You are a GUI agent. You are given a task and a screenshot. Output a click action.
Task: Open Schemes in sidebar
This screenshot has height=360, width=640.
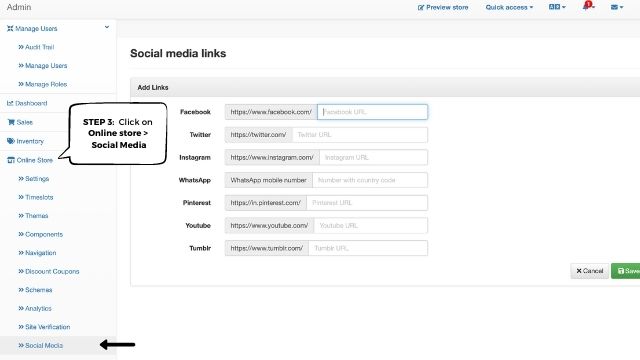tap(35, 290)
